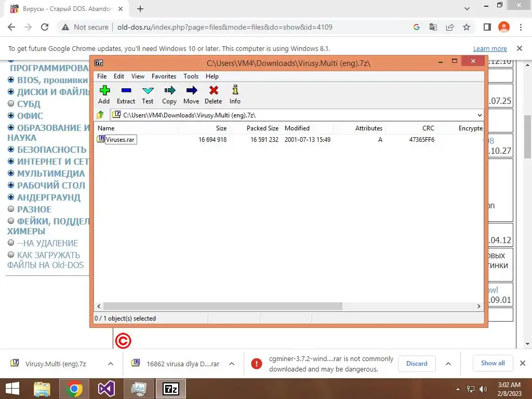Open Google icon in address bar
This screenshot has height=399, width=532.
(x=416, y=27)
